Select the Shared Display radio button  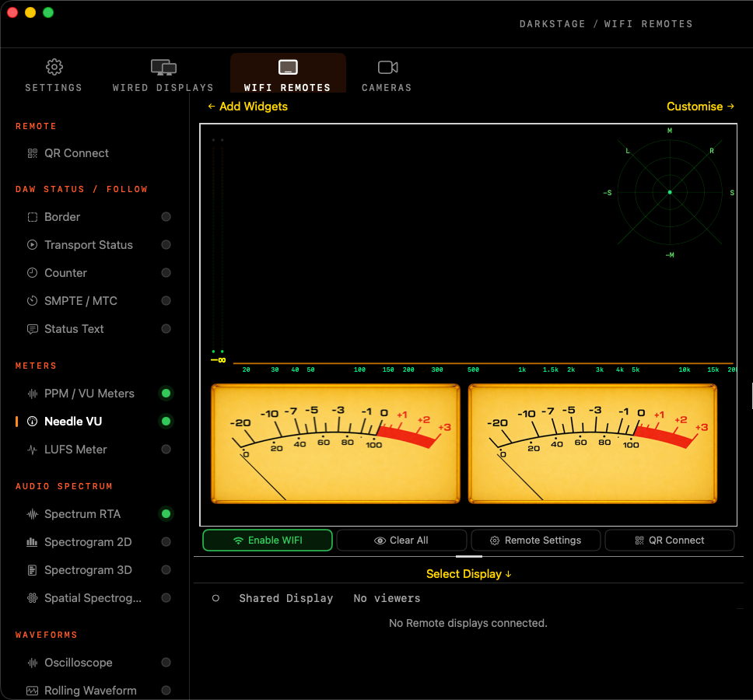(x=215, y=598)
